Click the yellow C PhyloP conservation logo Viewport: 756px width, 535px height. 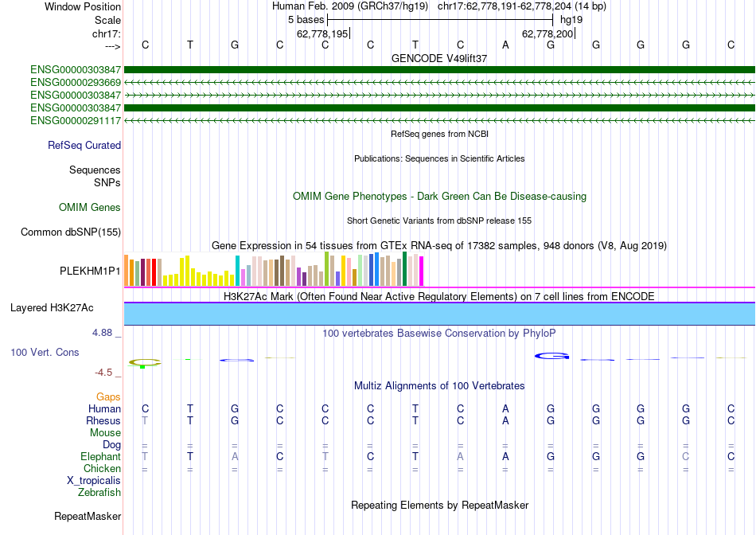point(145,362)
